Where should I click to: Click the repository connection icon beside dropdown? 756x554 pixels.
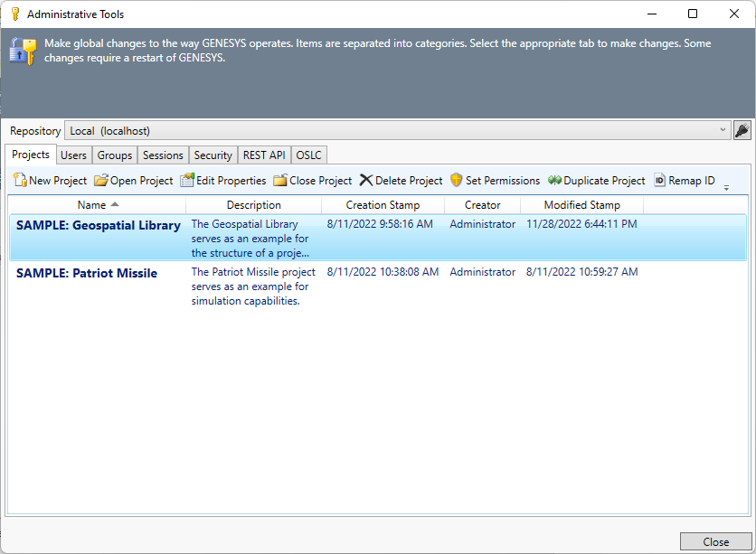(742, 131)
